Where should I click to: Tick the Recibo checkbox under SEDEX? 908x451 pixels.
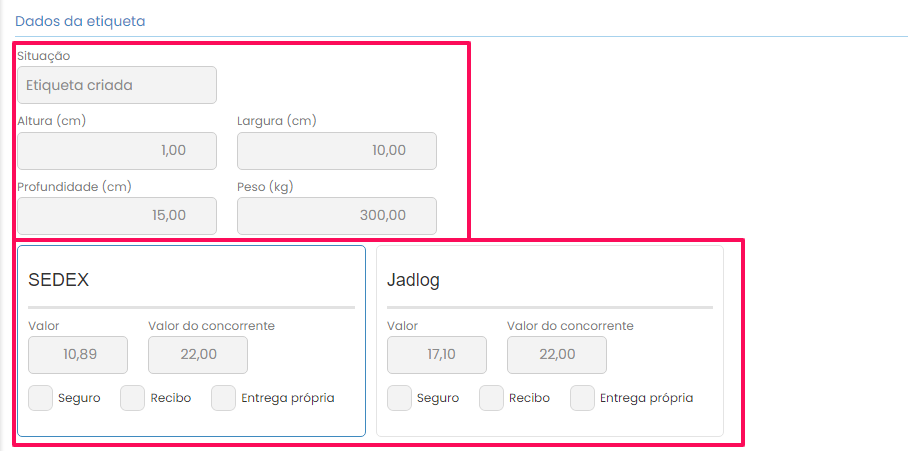click(133, 398)
